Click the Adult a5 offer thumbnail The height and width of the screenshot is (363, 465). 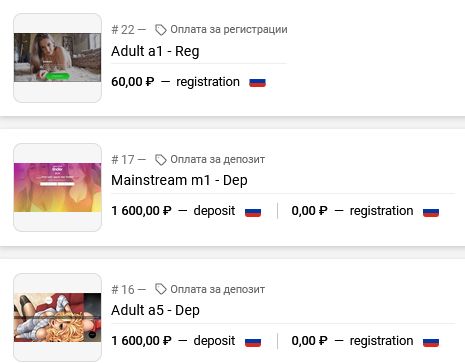click(x=57, y=317)
